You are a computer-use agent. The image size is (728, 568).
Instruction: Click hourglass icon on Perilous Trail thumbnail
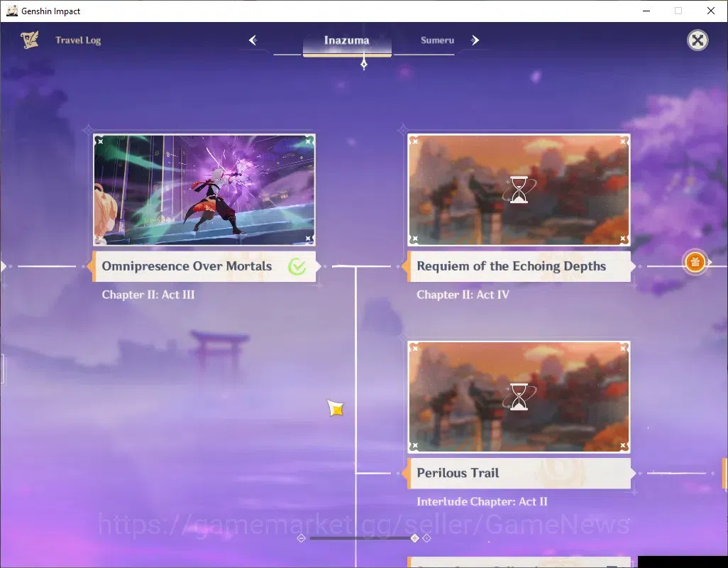[519, 397]
